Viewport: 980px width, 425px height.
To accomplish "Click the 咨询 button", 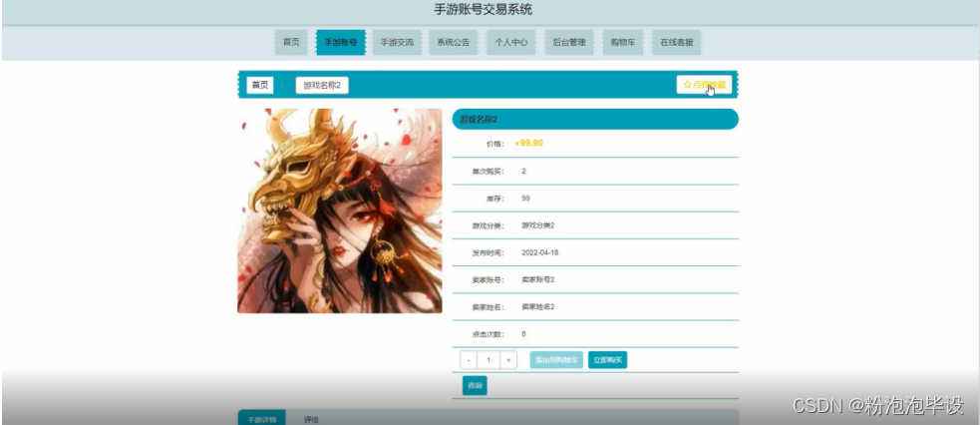I will 475,386.
